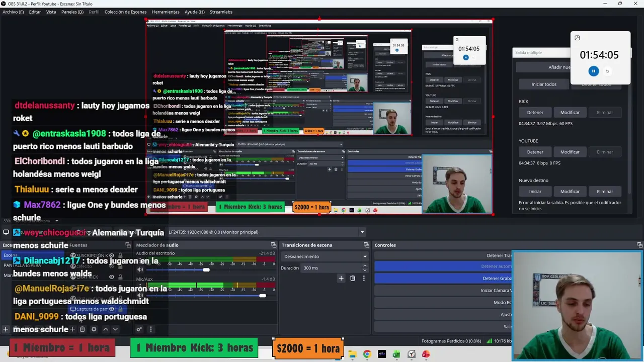Add a scene transition with plus icon
The image size is (644, 362).
[341, 278]
